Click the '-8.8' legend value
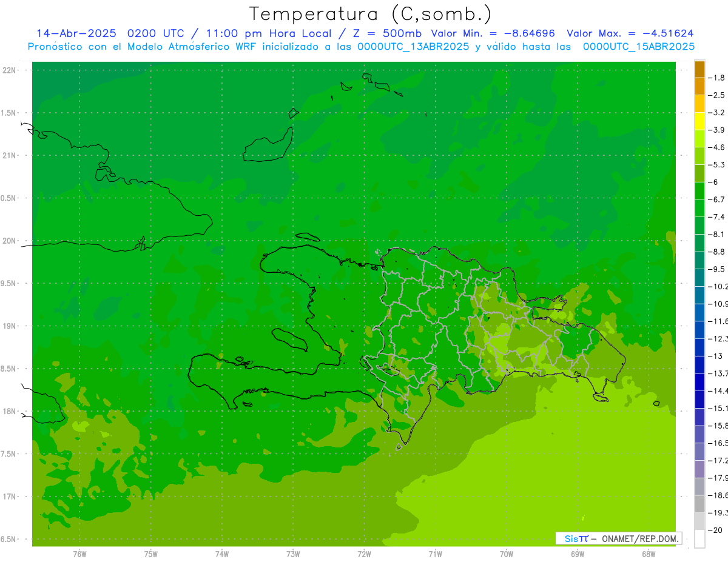 pyautogui.click(x=716, y=252)
